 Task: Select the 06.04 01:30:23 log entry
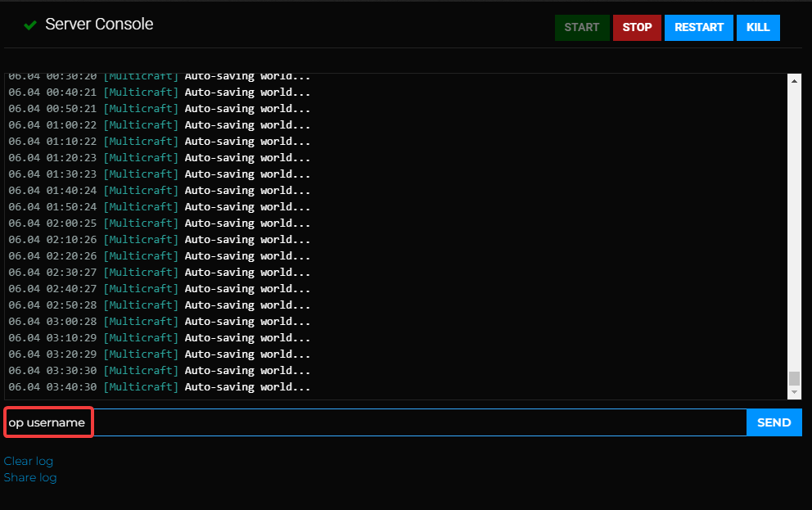click(x=160, y=174)
